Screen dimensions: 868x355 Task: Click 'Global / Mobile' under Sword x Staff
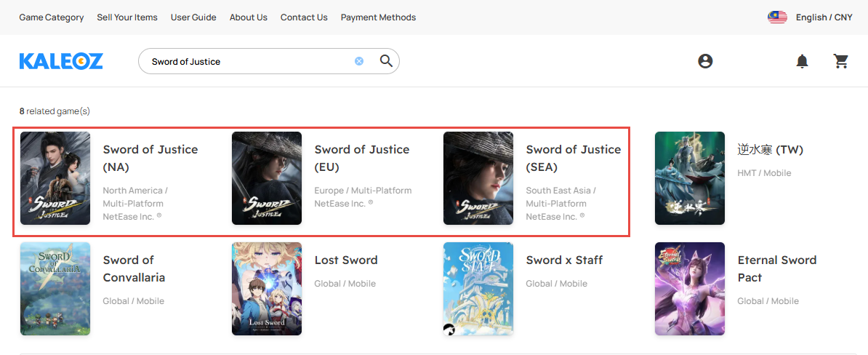pyautogui.click(x=556, y=284)
